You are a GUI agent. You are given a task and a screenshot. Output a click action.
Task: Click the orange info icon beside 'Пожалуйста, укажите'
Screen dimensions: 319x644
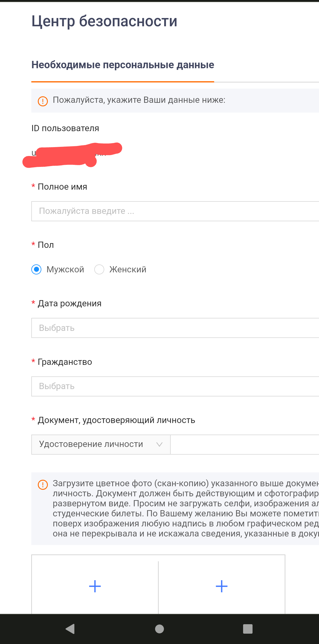pos(43,101)
